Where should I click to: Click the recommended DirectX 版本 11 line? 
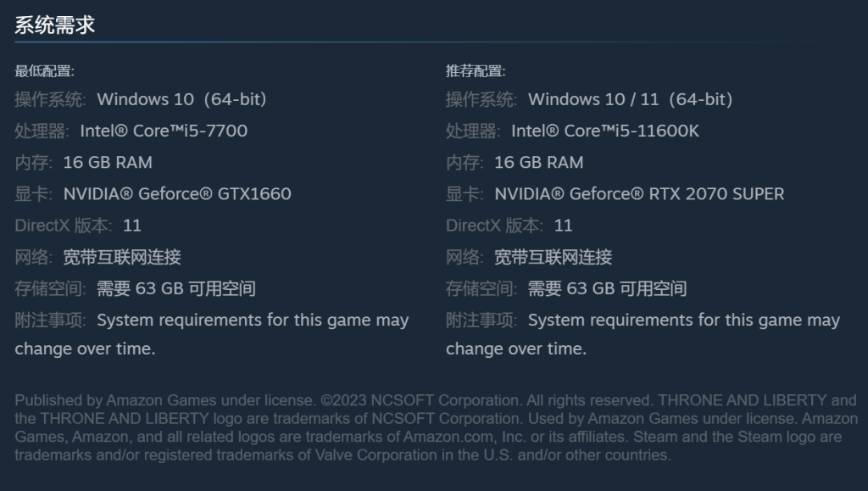509,226
